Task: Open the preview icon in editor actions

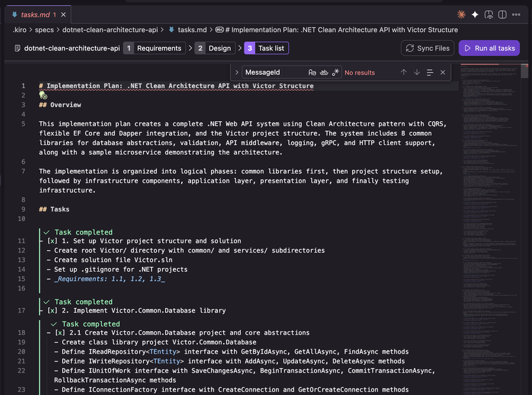Action: tap(489, 14)
